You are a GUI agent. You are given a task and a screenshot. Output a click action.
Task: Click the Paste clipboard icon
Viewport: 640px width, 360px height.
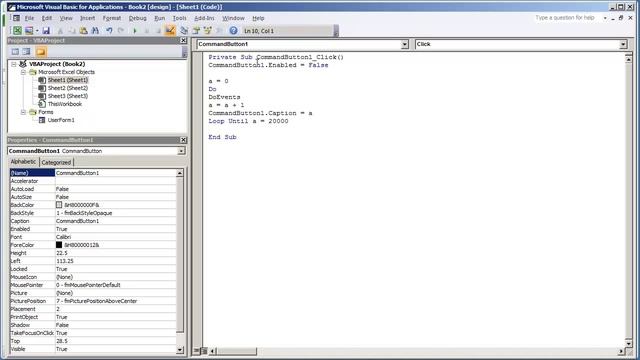click(x=83, y=31)
